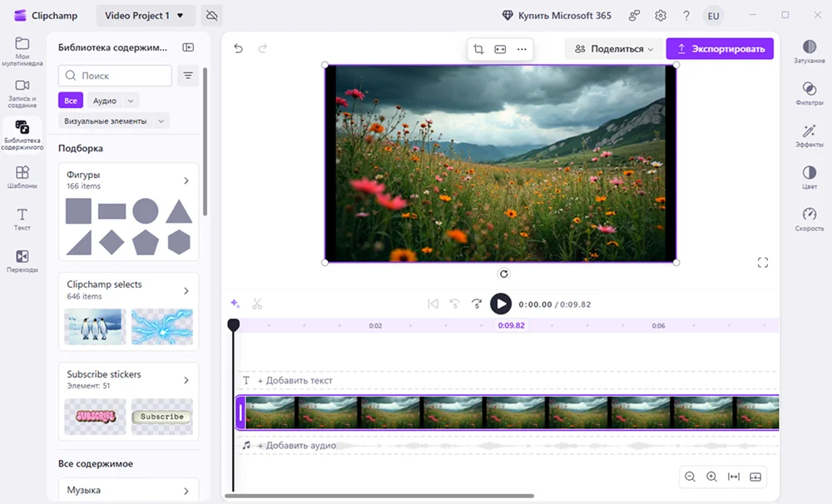The width and height of the screenshot is (832, 504).
Task: Select the penguins thumbnail in Clipchamp selects
Action: click(x=95, y=327)
